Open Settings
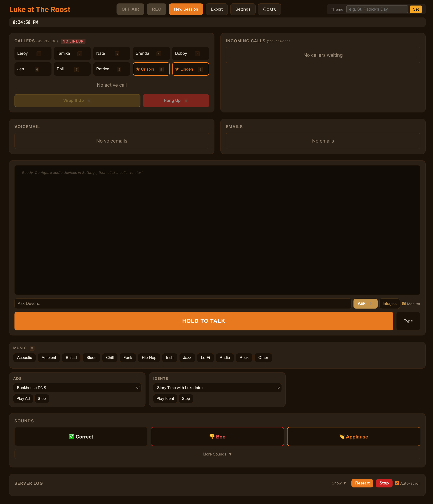The image size is (433, 504). pos(243,9)
